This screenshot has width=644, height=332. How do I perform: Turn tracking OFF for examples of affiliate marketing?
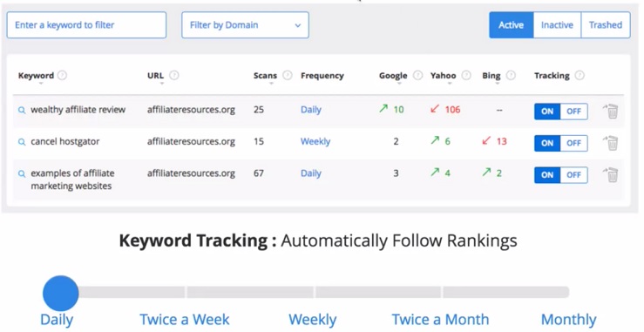tap(573, 175)
